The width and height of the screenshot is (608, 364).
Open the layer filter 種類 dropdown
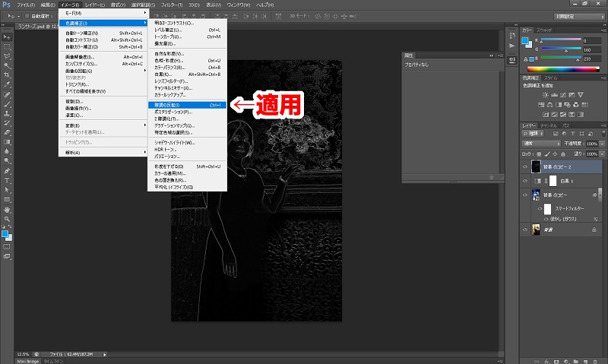(534, 133)
